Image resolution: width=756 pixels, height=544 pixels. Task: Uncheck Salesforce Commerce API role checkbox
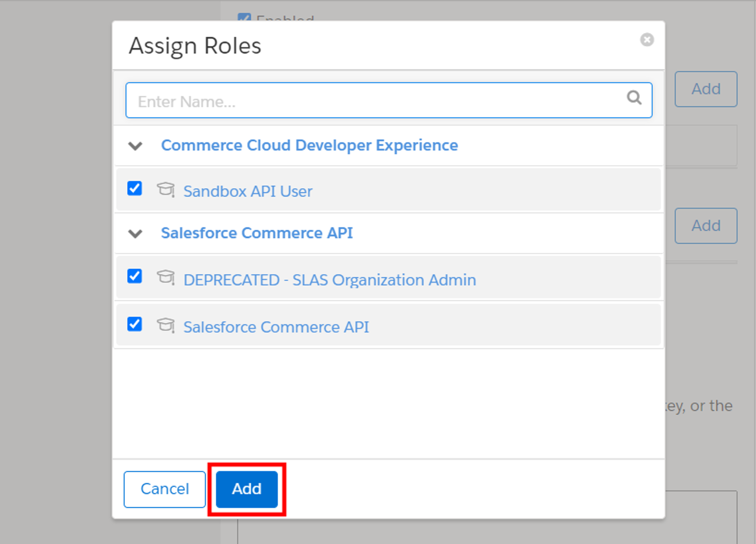(135, 324)
